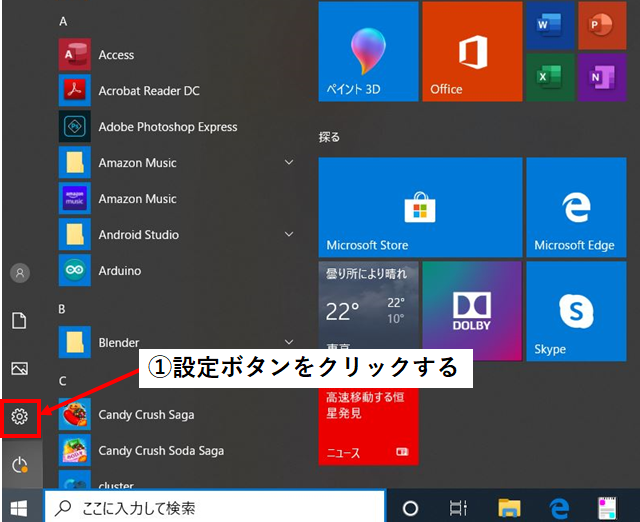Expand the Android Studio folder
Screen dimensions: 640x522
tap(289, 234)
